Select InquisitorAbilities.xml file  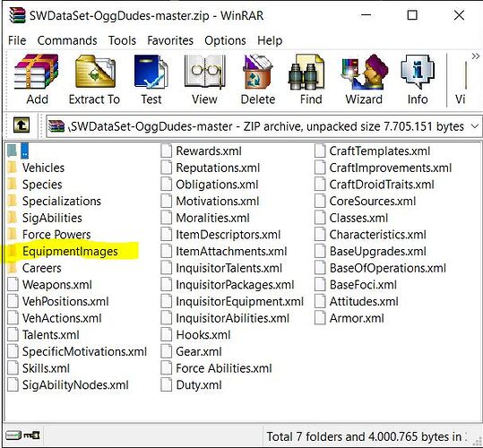pos(225,318)
